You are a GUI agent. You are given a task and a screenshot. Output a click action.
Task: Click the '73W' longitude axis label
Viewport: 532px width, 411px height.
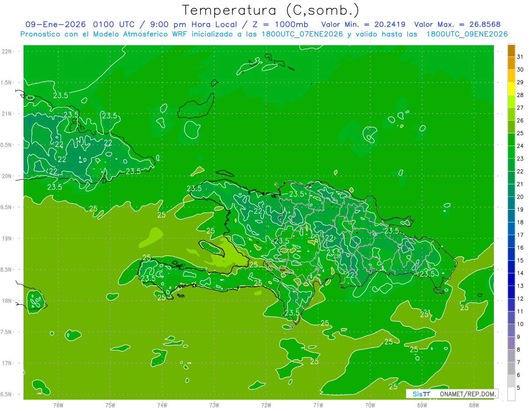point(214,405)
